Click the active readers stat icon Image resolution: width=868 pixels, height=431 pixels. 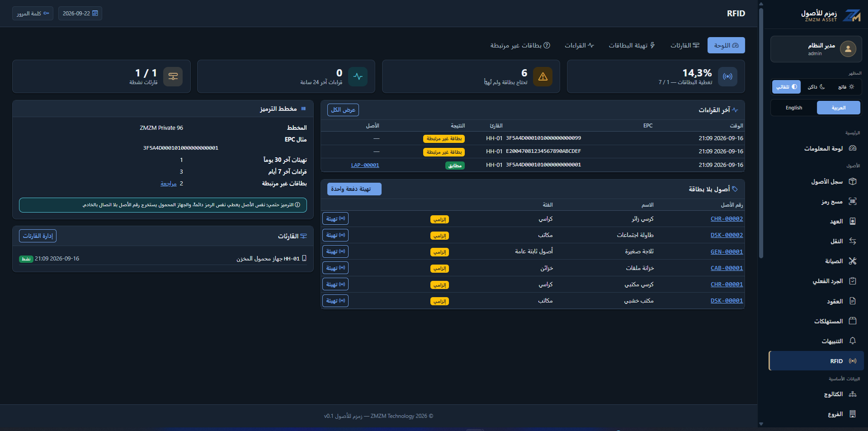[173, 76]
